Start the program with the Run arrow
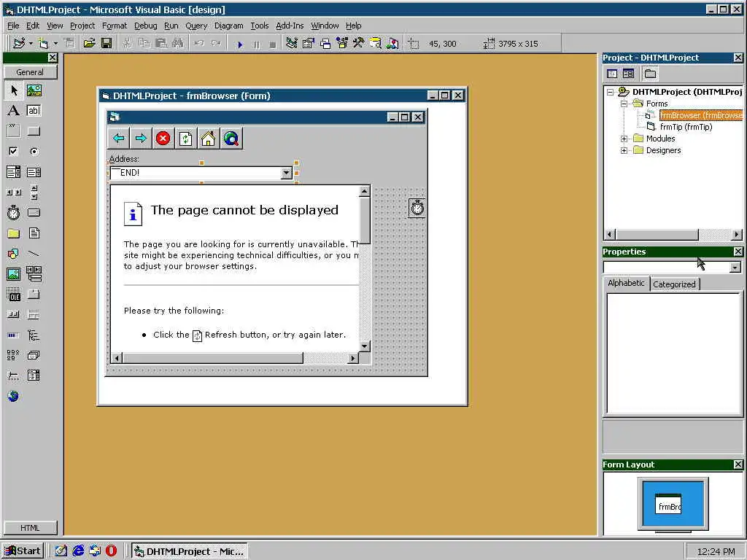This screenshot has width=747, height=560. [x=239, y=44]
